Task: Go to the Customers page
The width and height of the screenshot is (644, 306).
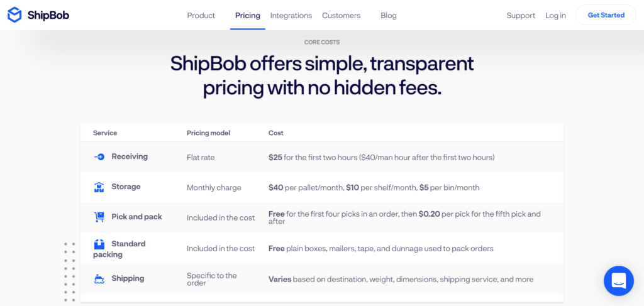Action: coord(341,16)
